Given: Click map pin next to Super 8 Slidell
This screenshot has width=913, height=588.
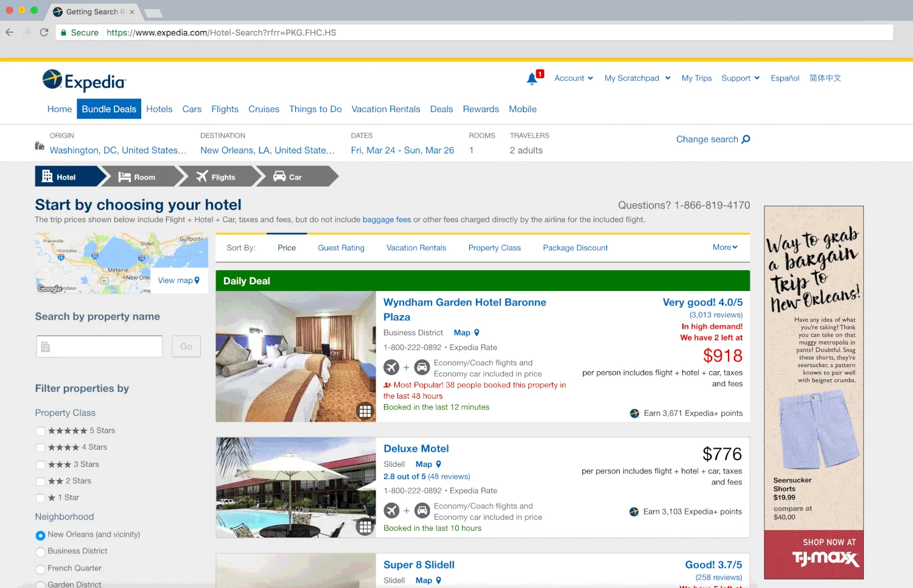Looking at the screenshot, I should [438, 581].
